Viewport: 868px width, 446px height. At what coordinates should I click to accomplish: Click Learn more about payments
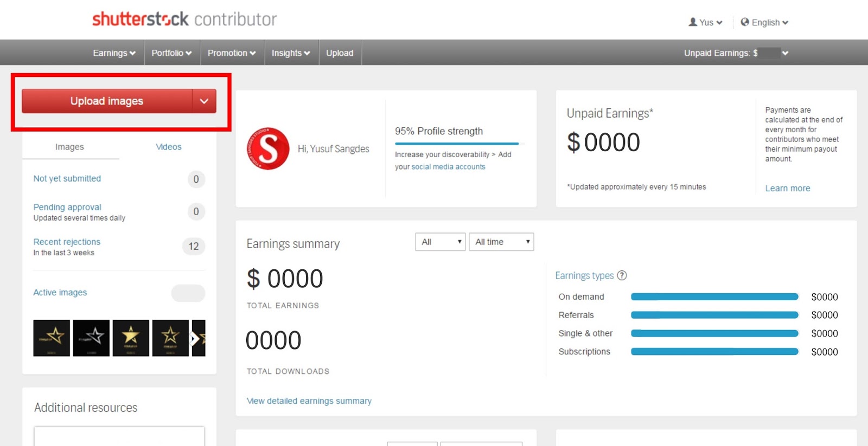point(788,188)
